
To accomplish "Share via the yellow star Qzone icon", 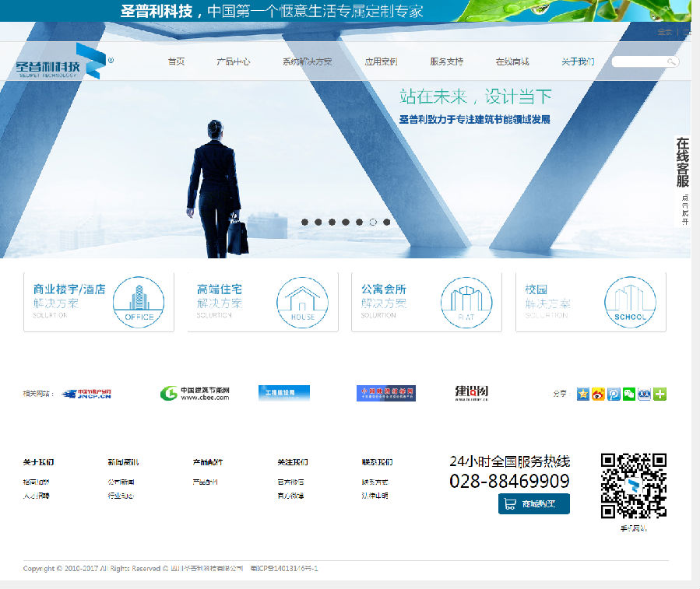I will (x=582, y=394).
